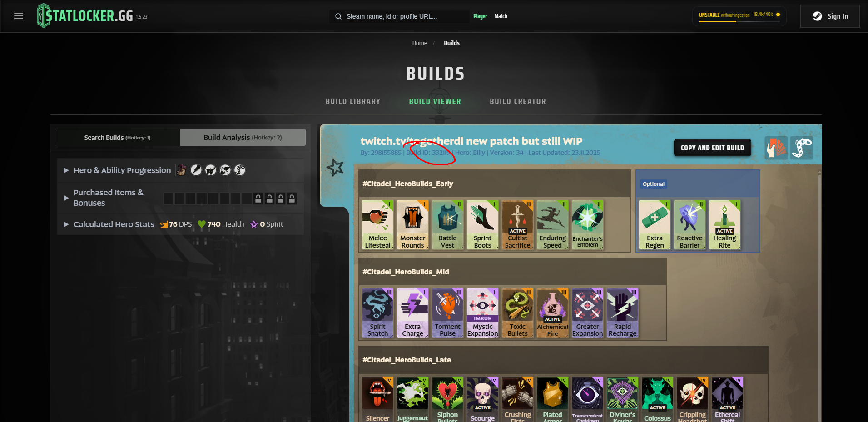
Task: Open the hamburger menu icon
Action: tap(19, 16)
